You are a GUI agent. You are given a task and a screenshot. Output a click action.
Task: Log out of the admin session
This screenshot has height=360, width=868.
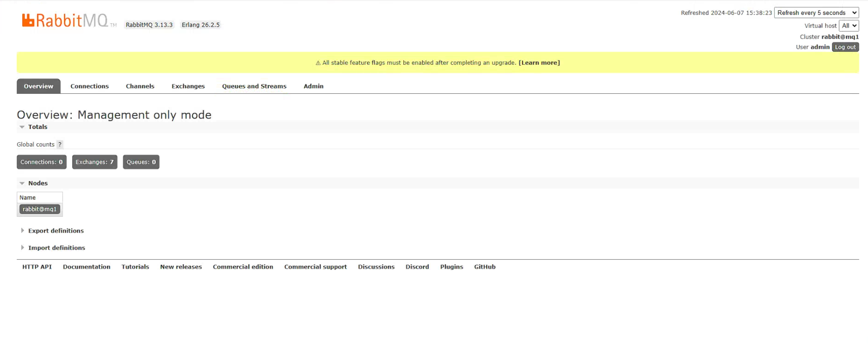[x=845, y=47]
